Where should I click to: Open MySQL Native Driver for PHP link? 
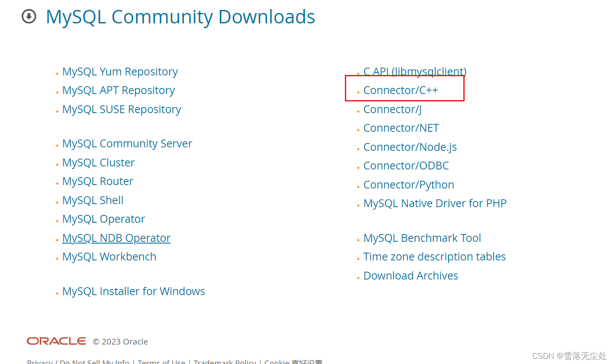(435, 203)
